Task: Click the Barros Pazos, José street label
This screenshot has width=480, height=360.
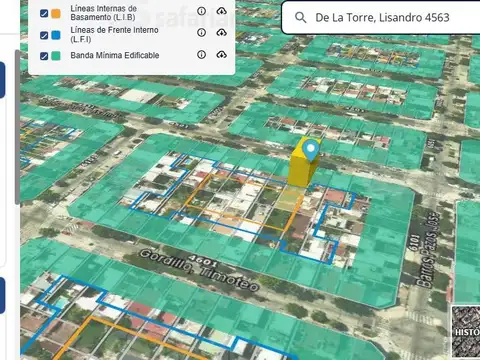Action: tap(428, 250)
